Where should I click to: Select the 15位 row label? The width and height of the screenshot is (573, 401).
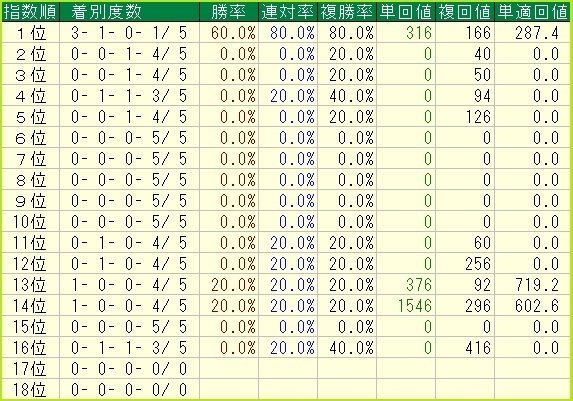pos(30,327)
